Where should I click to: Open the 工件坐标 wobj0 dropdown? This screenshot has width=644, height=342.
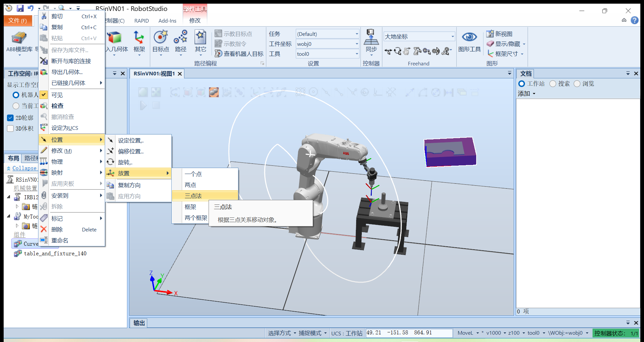tap(357, 44)
